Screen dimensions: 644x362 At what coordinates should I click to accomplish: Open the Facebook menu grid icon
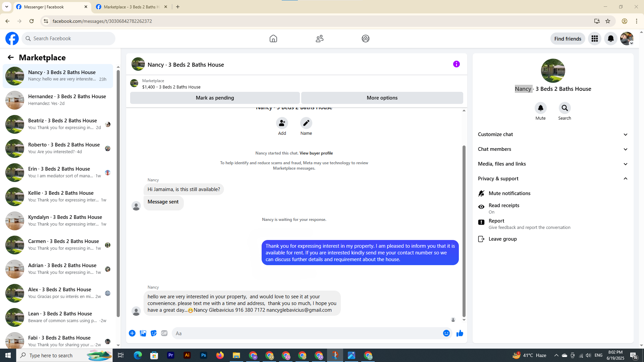click(595, 39)
